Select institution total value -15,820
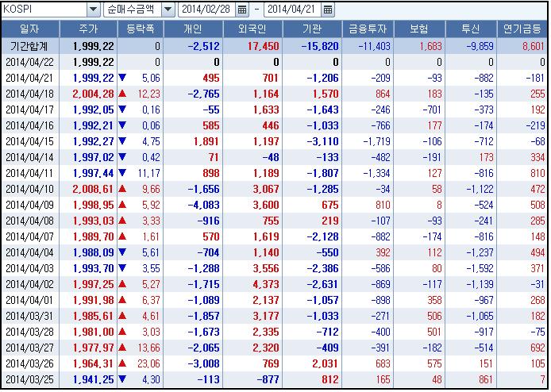The width and height of the screenshot is (551, 392). click(320, 46)
